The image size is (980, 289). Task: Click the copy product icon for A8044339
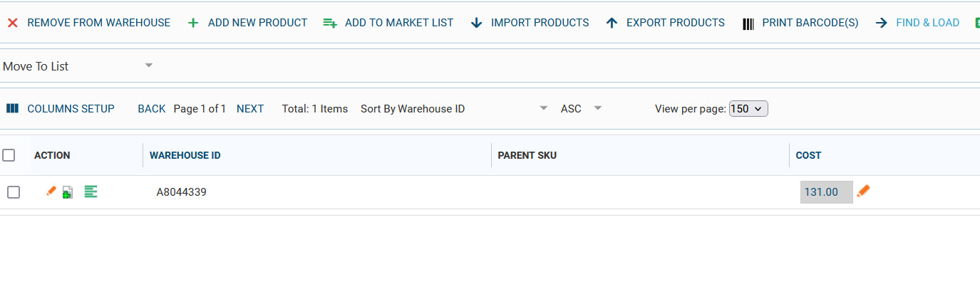68,192
